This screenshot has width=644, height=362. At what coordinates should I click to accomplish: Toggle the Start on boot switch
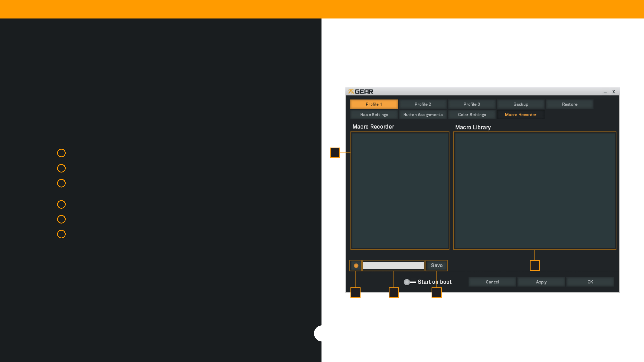pos(409,282)
